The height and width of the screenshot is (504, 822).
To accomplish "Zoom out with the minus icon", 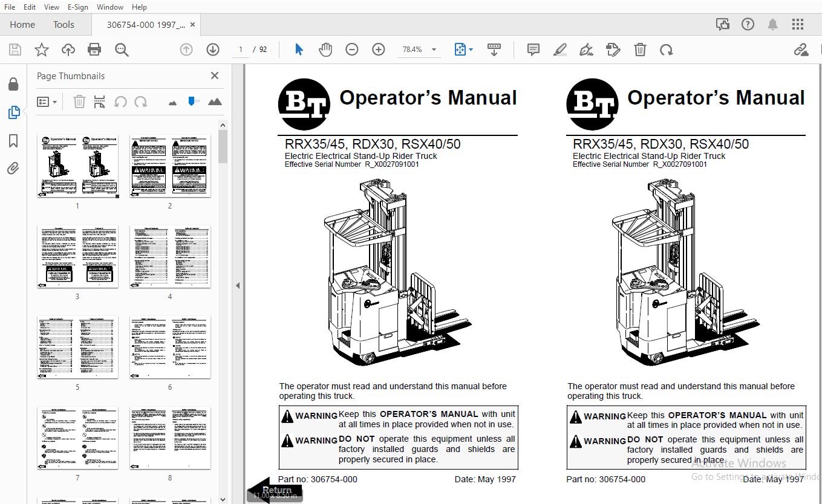I will point(352,50).
